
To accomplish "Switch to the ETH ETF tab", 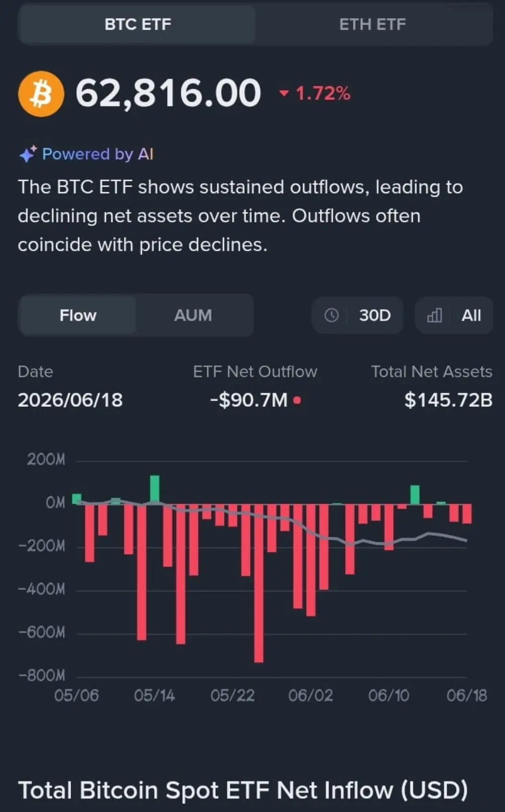I will coord(373,24).
